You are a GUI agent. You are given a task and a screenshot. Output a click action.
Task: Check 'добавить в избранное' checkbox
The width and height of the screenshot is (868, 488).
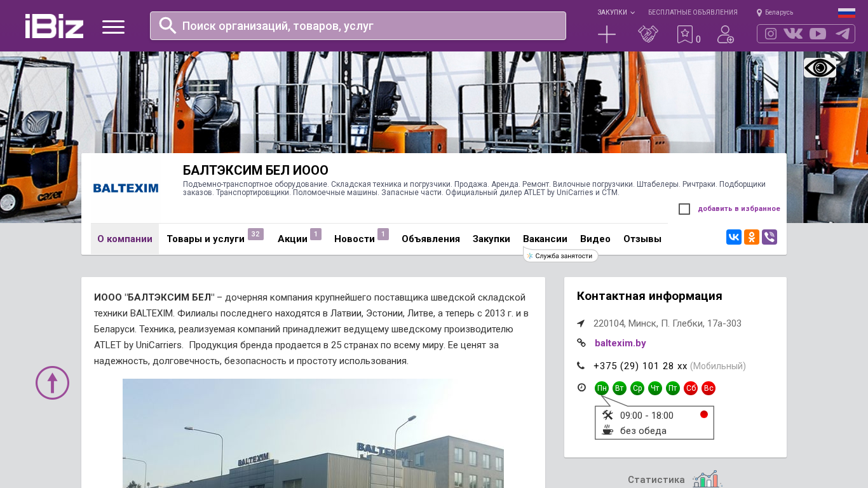click(x=684, y=209)
